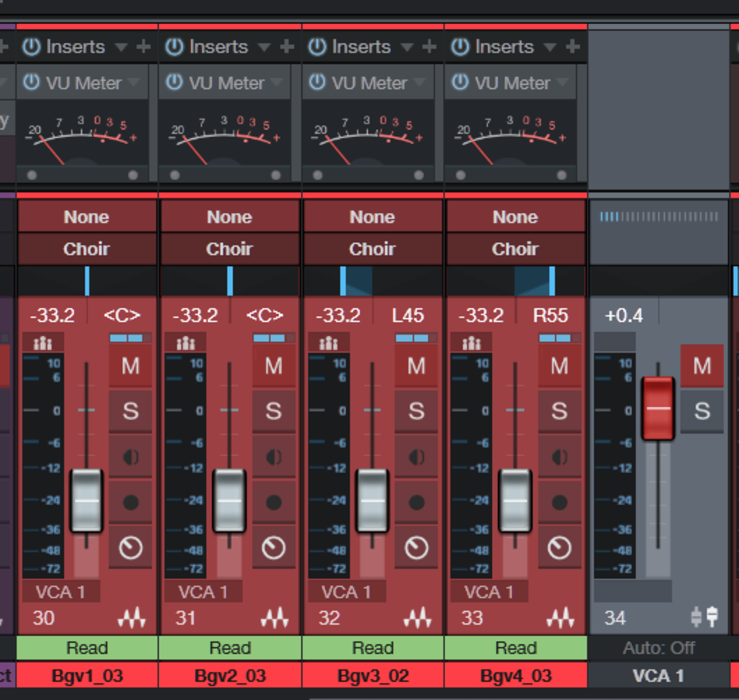Click the Bgv3_02 volume fader handle
Screen dimensions: 739x700
click(x=372, y=500)
